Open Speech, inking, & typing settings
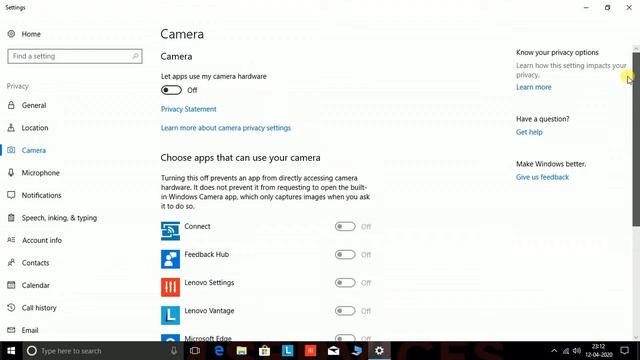 click(x=59, y=218)
